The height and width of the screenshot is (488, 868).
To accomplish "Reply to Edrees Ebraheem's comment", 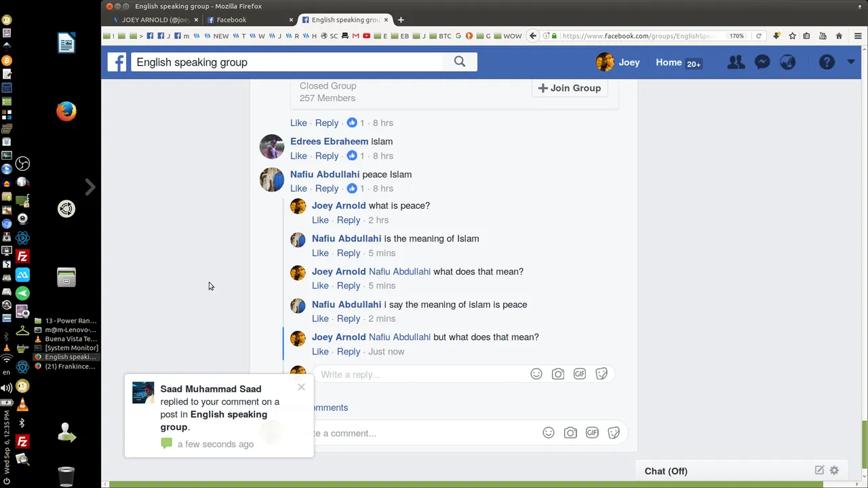I will point(327,156).
